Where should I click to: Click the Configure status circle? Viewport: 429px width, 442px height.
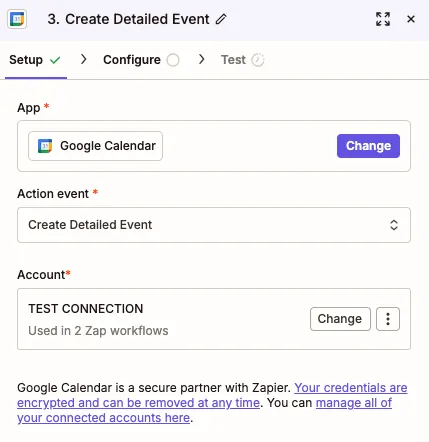173,60
